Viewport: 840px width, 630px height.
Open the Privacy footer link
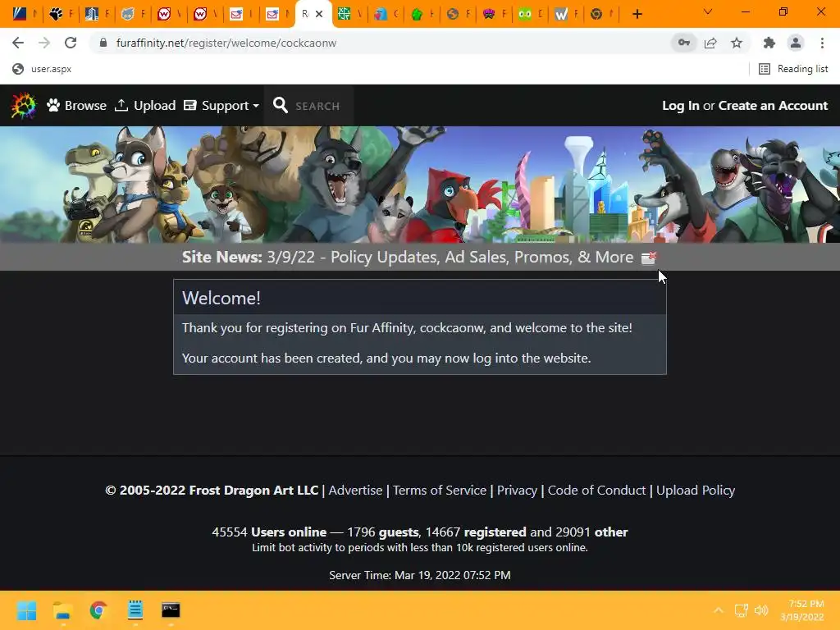517,491
